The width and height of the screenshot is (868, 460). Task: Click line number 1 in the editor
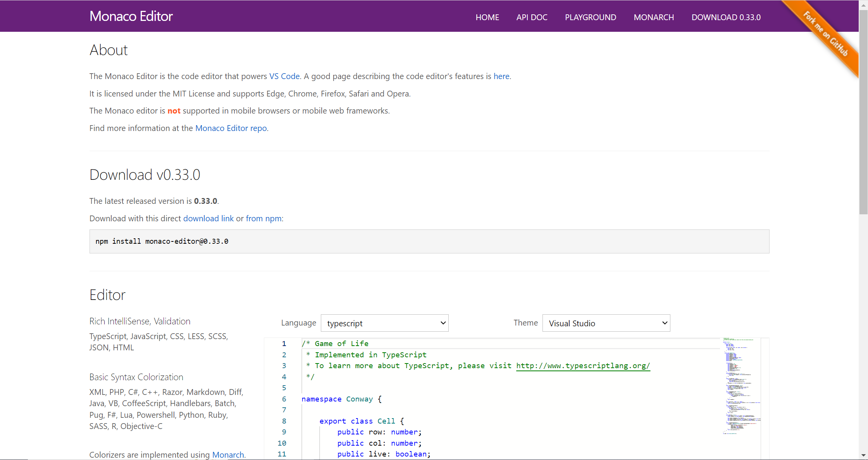click(x=284, y=344)
